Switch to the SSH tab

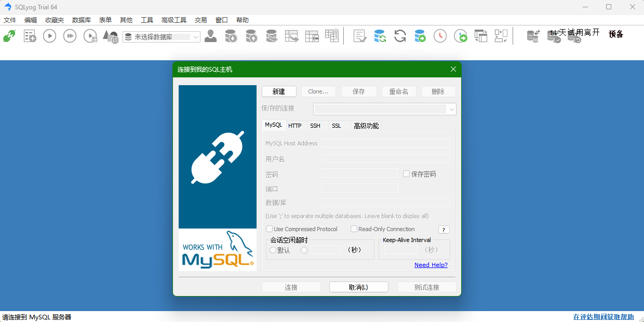(x=315, y=126)
